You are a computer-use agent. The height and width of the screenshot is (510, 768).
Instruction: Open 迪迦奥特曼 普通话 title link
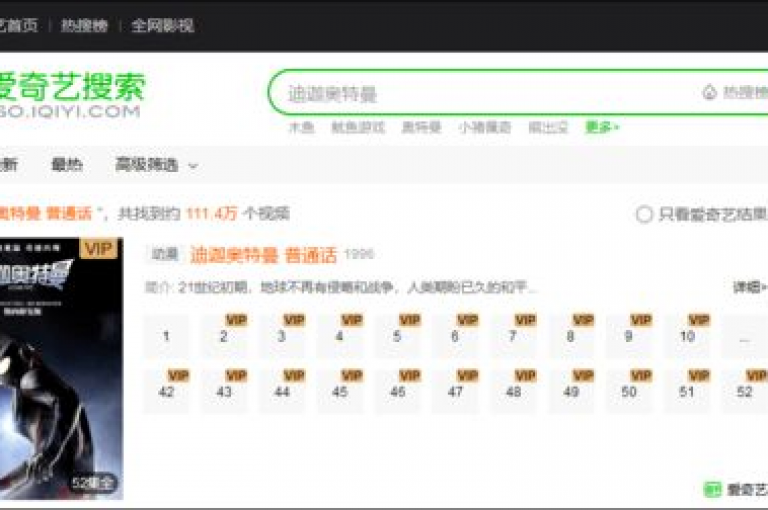pyautogui.click(x=264, y=255)
